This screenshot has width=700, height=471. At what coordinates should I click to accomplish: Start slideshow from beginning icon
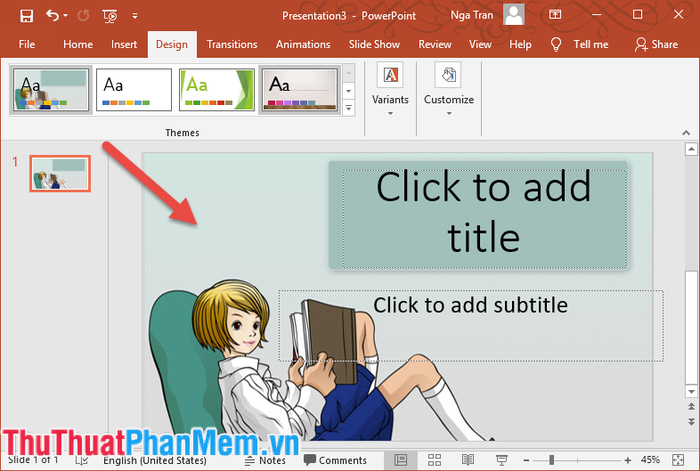(110, 16)
